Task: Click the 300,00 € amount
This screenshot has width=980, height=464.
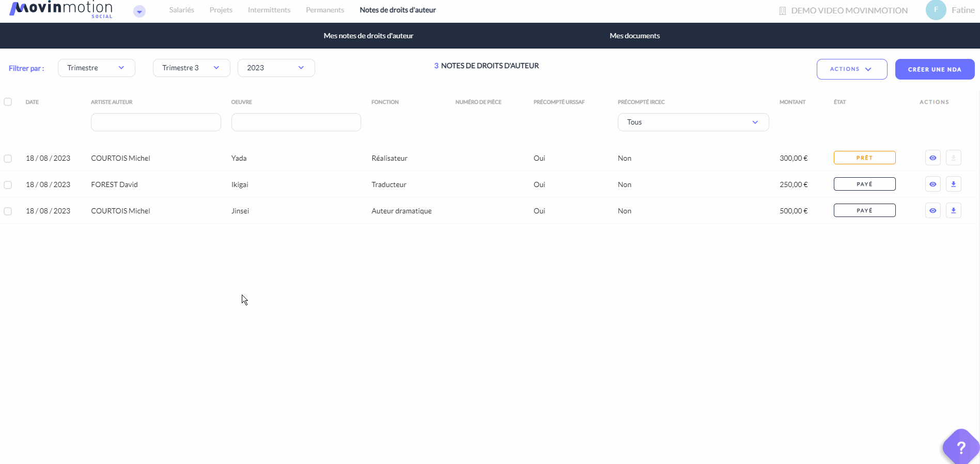Action: (x=794, y=158)
